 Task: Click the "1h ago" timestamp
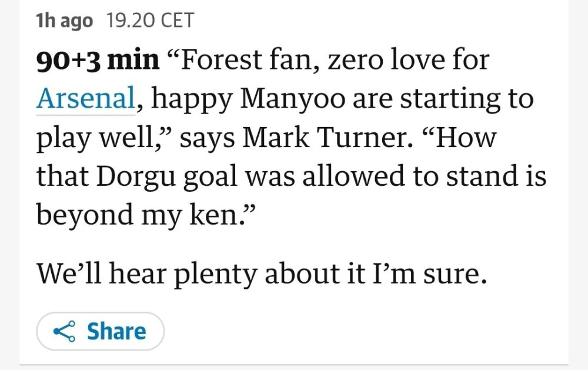[x=64, y=21]
